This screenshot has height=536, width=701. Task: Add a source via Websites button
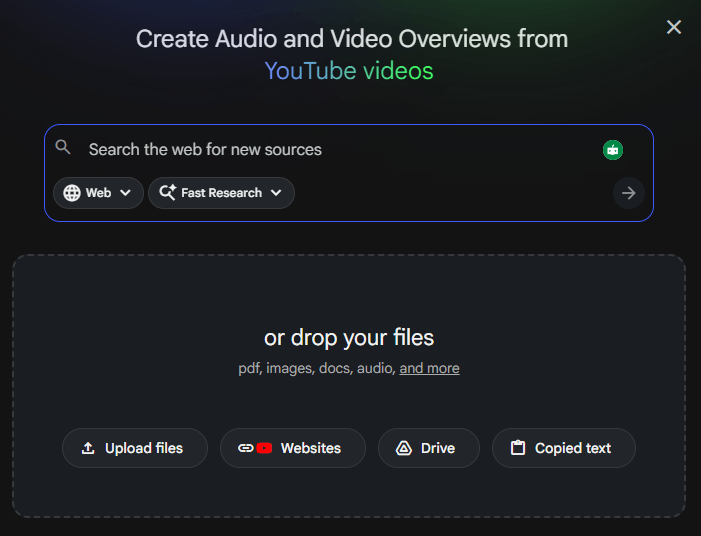pyautogui.click(x=293, y=448)
